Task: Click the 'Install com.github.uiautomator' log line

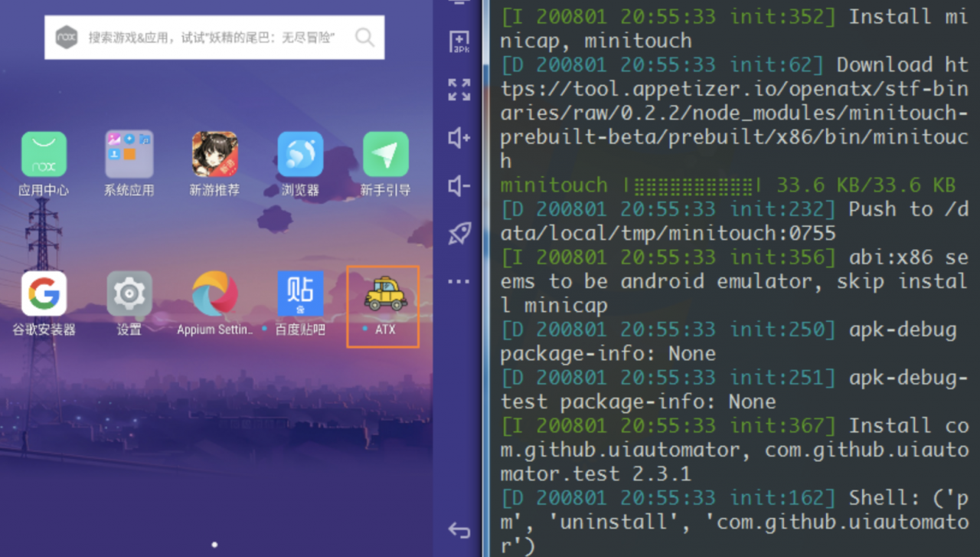Action: [734, 450]
